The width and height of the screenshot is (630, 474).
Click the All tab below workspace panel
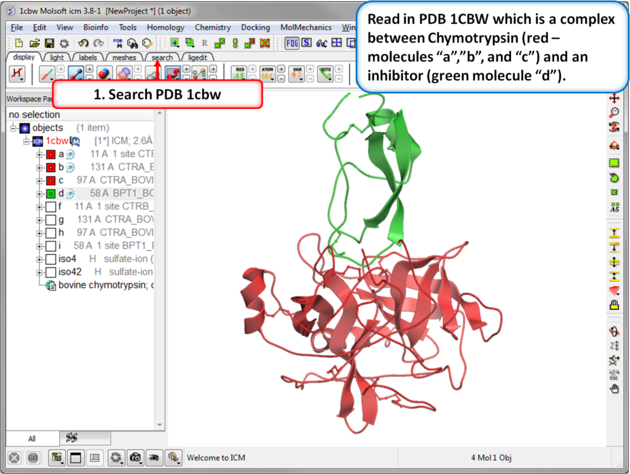point(32,438)
